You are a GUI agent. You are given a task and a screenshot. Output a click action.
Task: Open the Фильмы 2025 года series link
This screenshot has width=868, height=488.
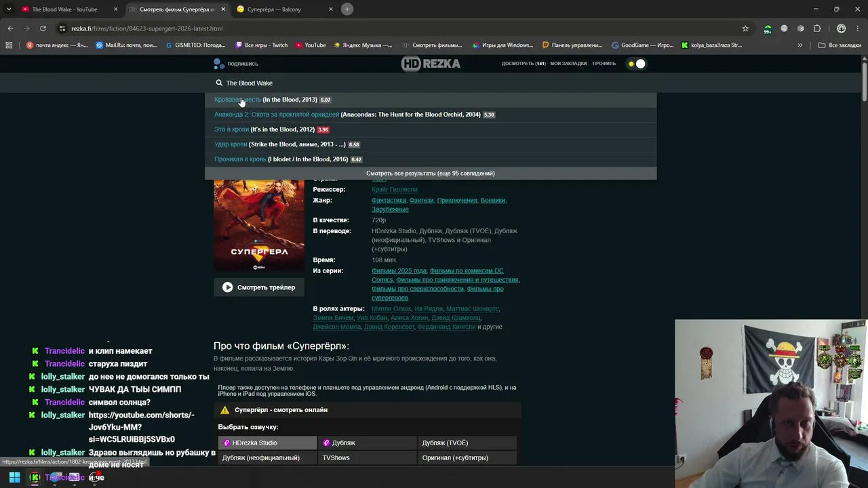[x=399, y=271]
